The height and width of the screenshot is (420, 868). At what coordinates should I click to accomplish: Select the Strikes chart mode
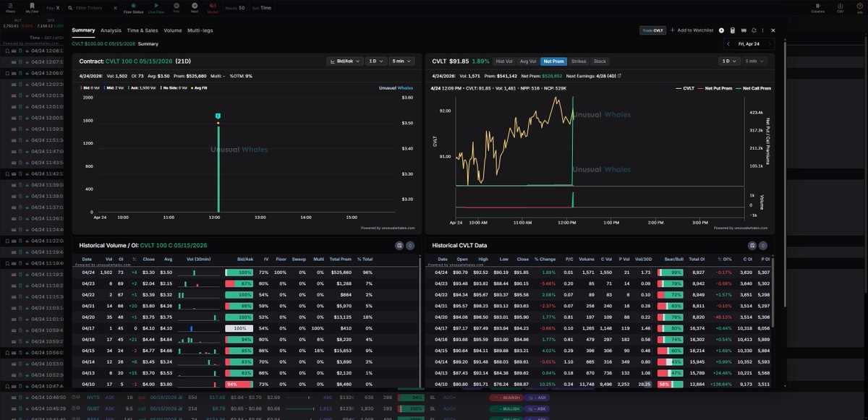579,61
